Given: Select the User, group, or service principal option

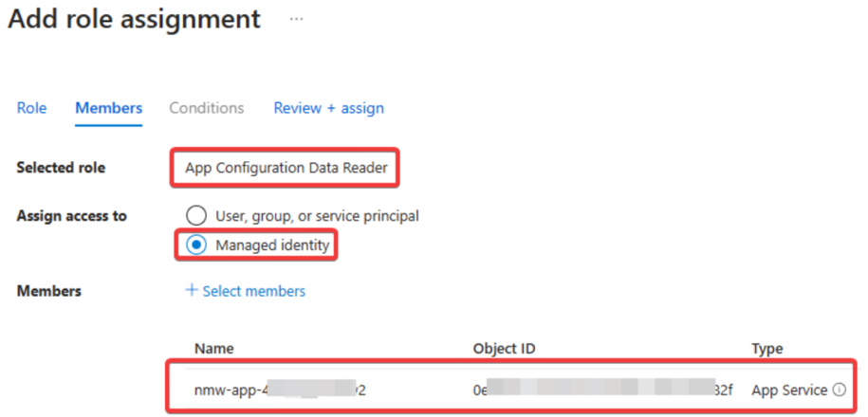Looking at the screenshot, I should [x=196, y=216].
